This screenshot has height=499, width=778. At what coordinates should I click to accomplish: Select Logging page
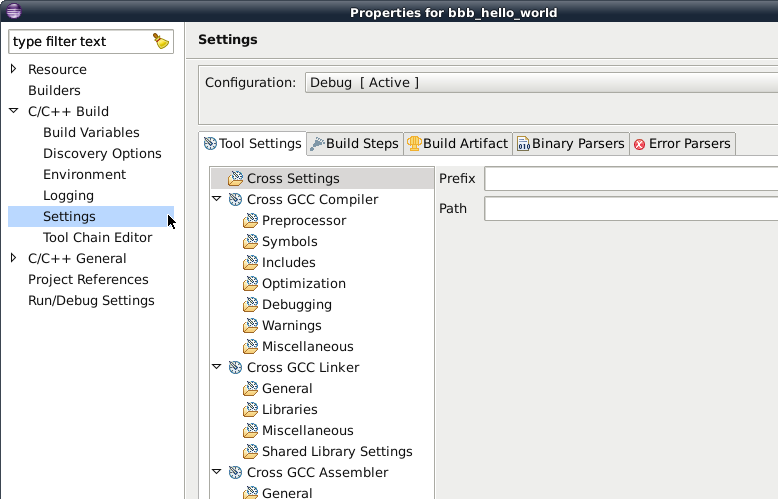(68, 195)
